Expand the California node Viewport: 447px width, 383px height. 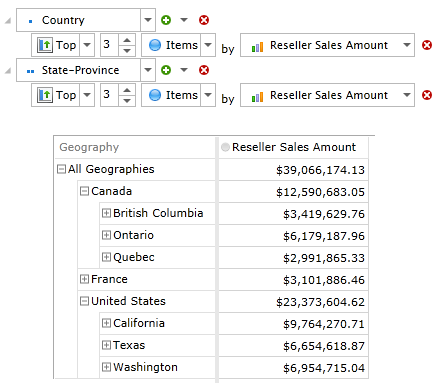[106, 323]
